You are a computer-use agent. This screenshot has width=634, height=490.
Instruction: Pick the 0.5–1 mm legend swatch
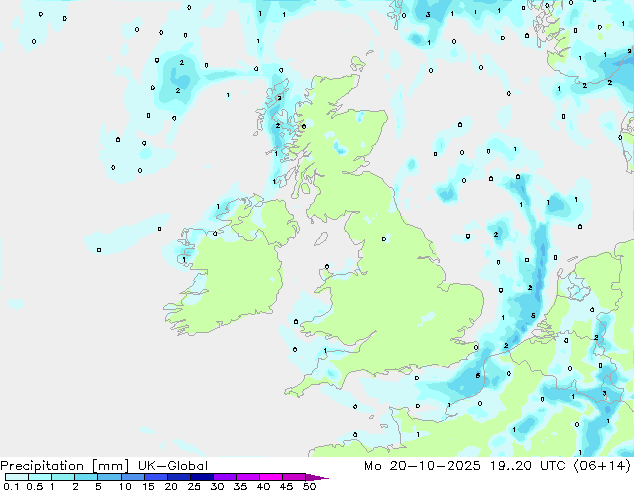(40, 477)
